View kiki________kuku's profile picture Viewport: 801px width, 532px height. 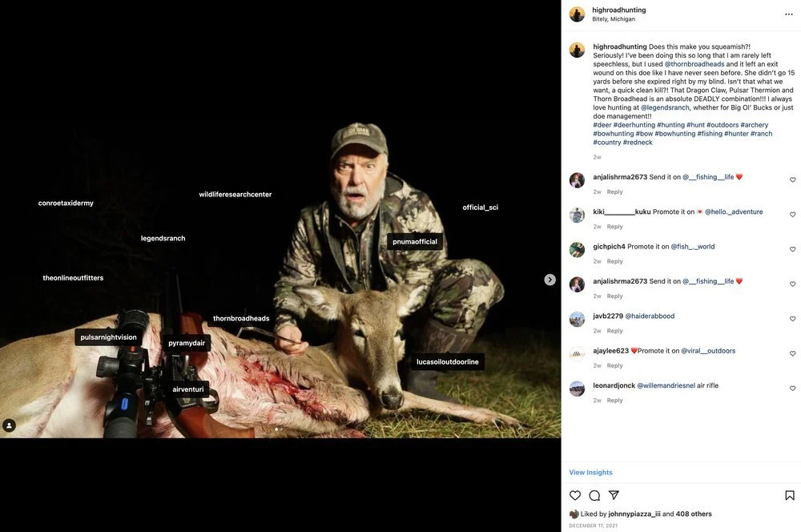[x=577, y=215]
